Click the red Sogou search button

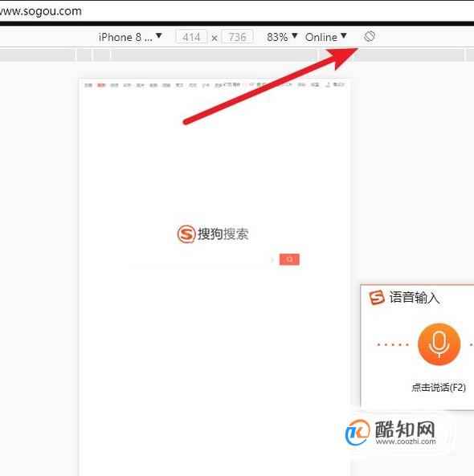coord(289,259)
